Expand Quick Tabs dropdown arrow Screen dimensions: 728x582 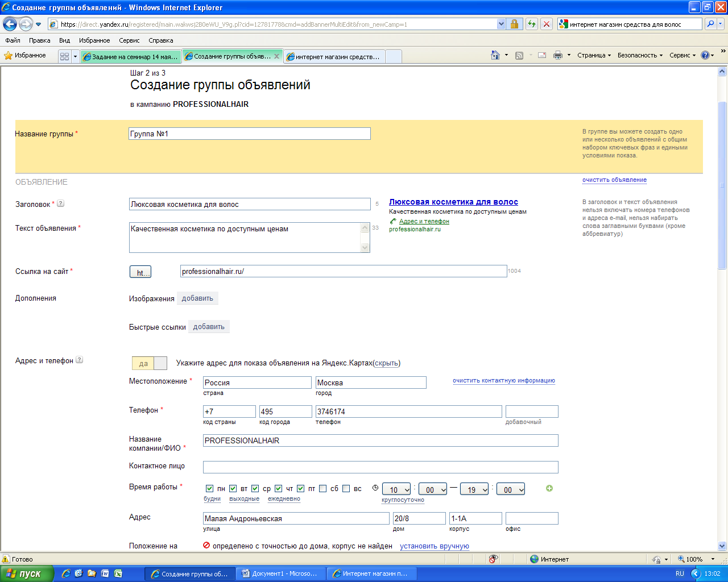pos(75,56)
